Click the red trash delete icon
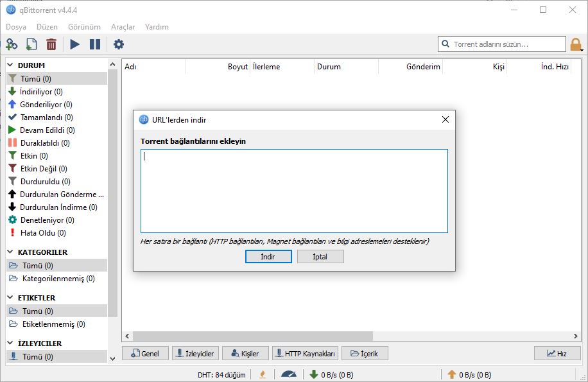 (x=51, y=44)
